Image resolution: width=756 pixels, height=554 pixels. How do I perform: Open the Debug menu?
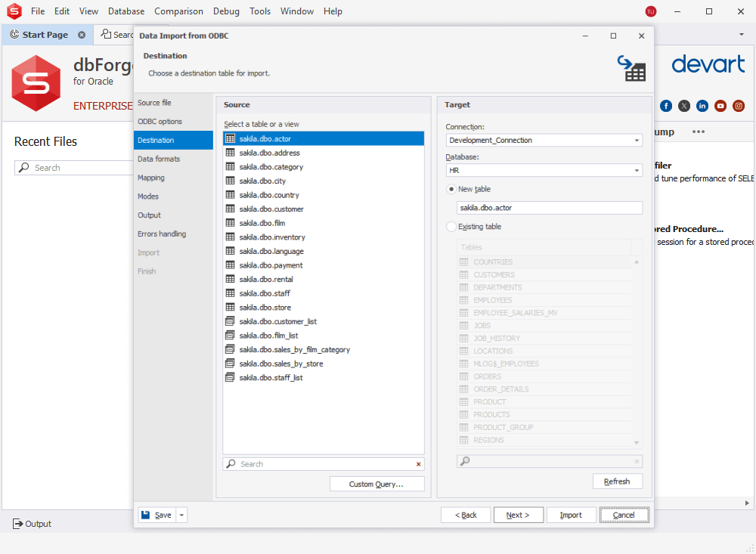tap(226, 11)
